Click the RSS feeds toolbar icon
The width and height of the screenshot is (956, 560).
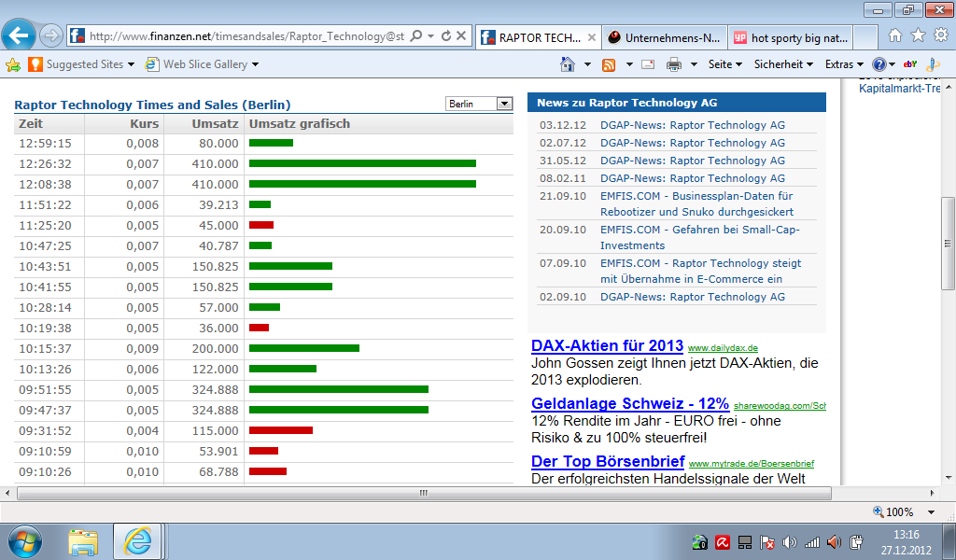pyautogui.click(x=609, y=64)
